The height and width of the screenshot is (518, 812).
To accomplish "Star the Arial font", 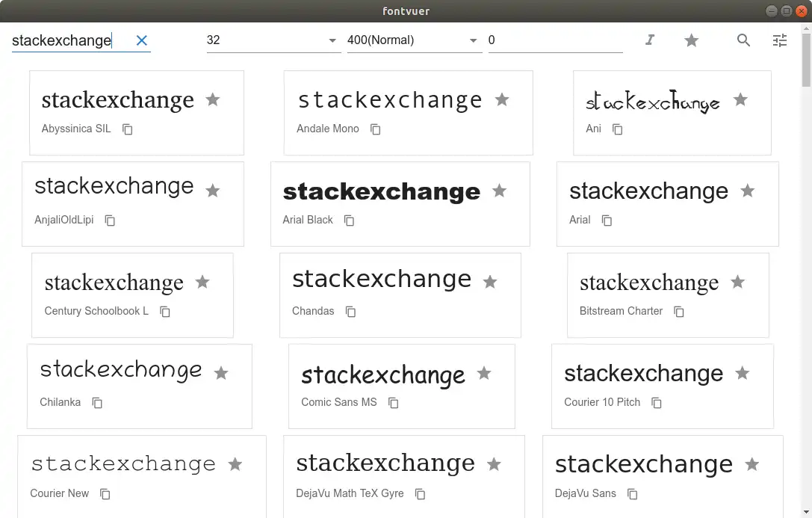I will [x=747, y=191].
